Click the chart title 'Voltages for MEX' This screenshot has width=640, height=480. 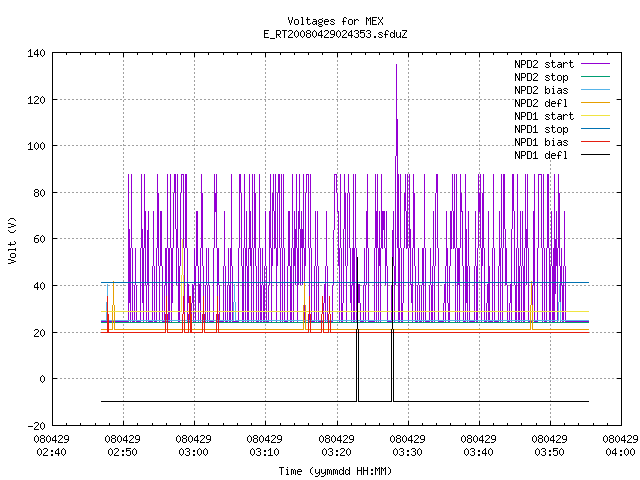tap(335, 21)
